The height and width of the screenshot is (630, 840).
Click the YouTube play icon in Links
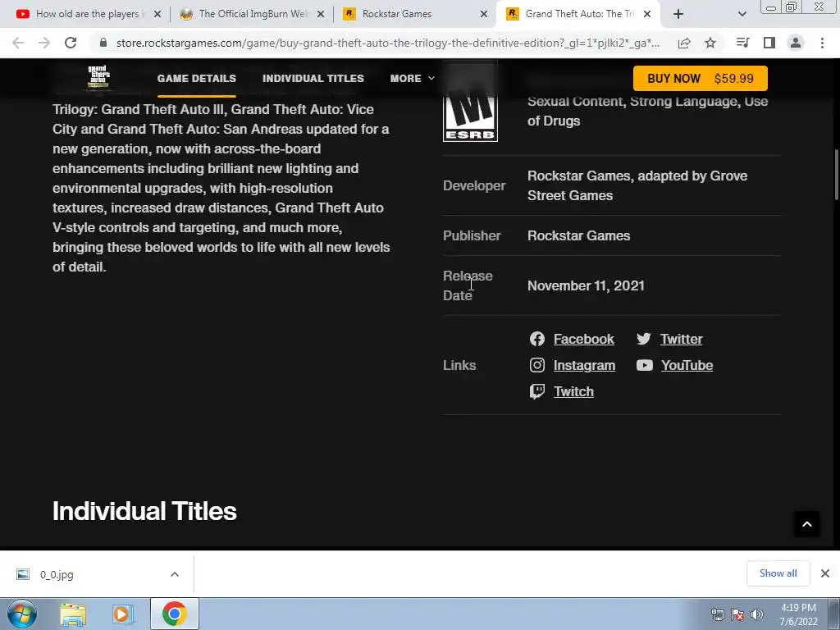tap(645, 365)
